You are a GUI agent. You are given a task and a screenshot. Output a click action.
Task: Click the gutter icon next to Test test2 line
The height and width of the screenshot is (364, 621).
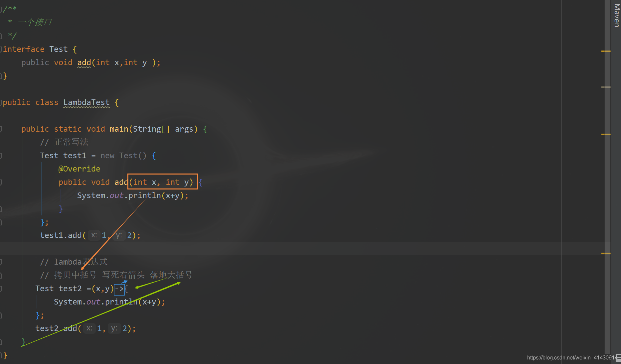(1, 288)
